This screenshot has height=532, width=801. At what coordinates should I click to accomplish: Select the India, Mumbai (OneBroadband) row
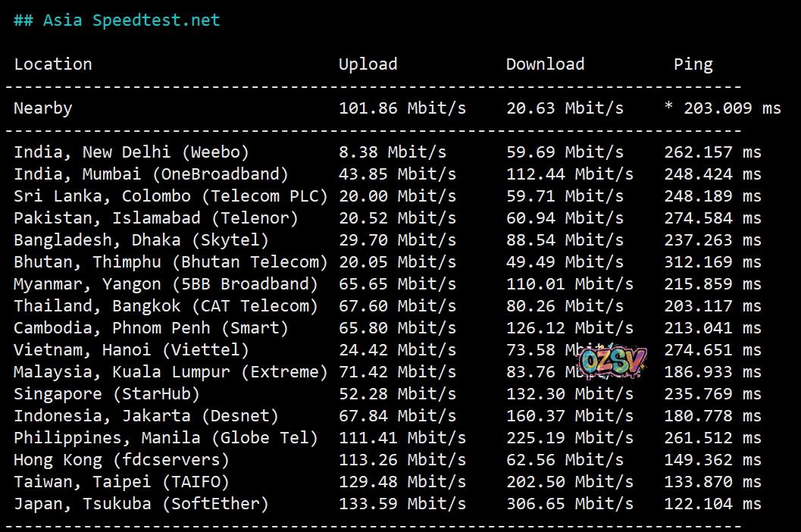[151, 174]
